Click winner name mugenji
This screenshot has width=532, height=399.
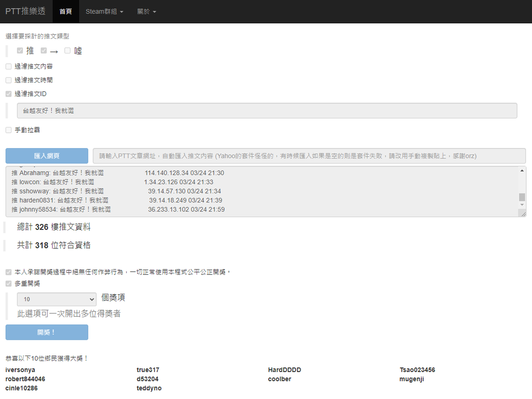point(411,380)
